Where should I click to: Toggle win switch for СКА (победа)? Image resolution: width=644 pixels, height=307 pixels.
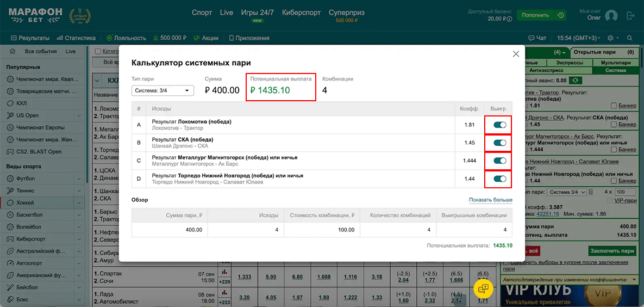point(500,143)
